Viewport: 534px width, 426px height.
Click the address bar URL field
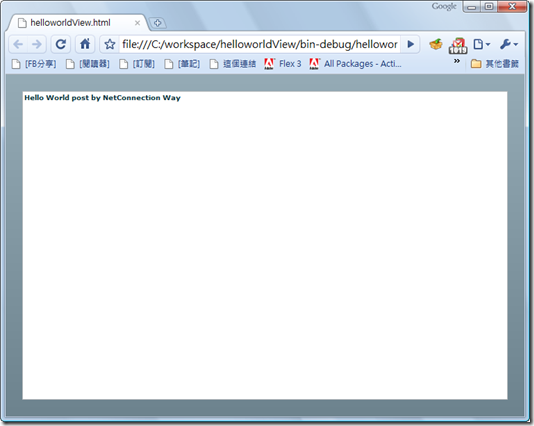click(260, 44)
